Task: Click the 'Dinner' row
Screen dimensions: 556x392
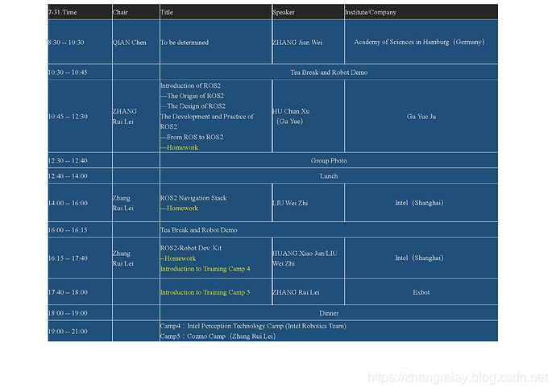Action: coord(329,313)
